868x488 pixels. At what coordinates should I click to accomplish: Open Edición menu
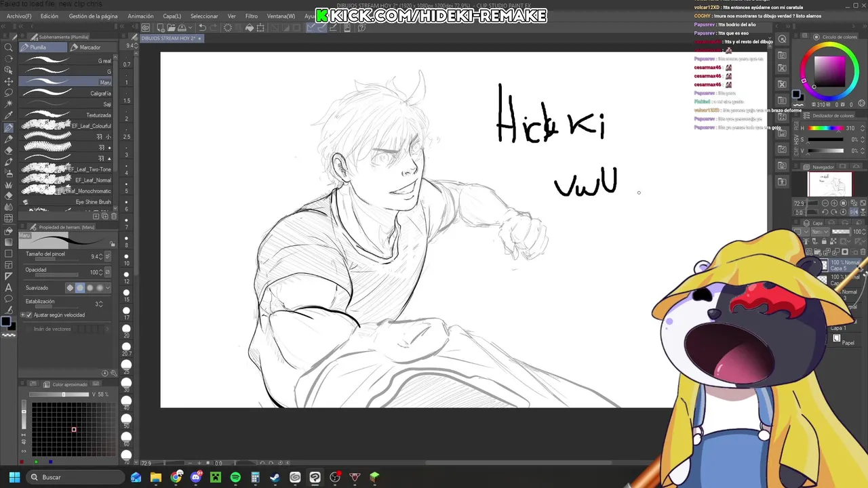[50, 16]
